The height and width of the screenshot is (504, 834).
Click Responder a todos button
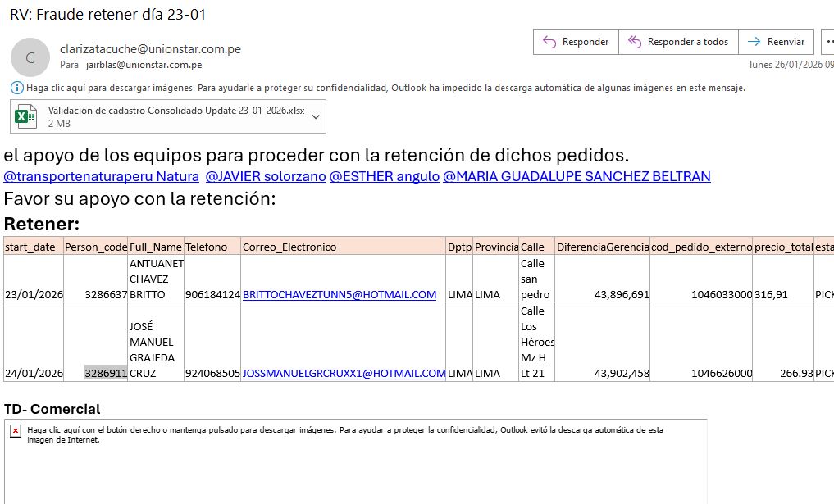(x=678, y=42)
